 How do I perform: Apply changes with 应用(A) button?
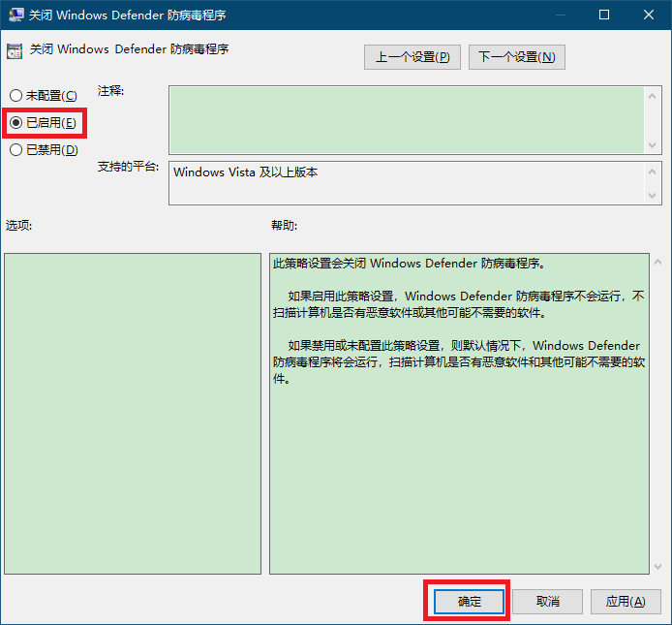[626, 602]
